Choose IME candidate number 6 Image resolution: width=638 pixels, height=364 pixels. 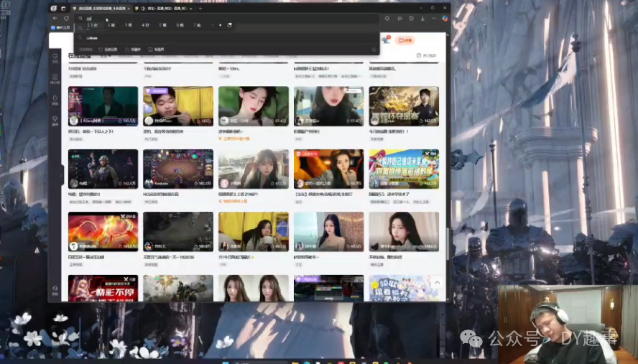pos(180,25)
